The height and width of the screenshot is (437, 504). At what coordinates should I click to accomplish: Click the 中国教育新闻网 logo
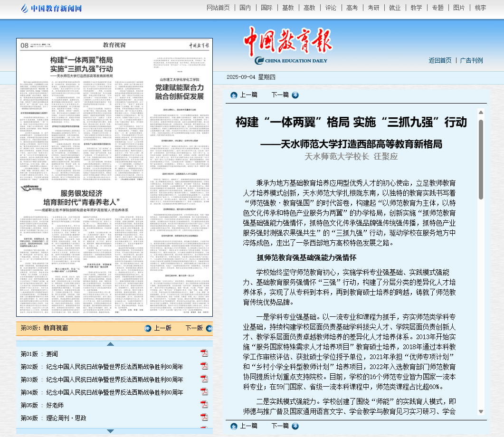(x=51, y=8)
